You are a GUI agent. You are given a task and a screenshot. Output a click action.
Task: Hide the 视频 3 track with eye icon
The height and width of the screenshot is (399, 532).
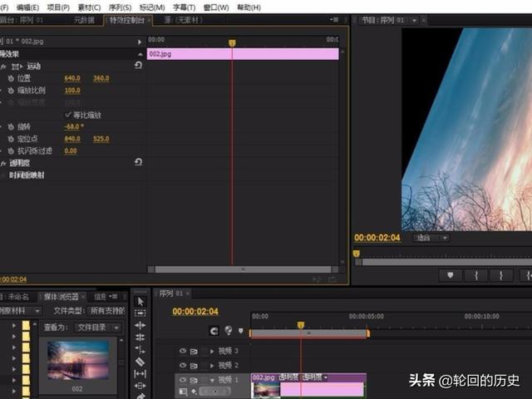pos(183,351)
